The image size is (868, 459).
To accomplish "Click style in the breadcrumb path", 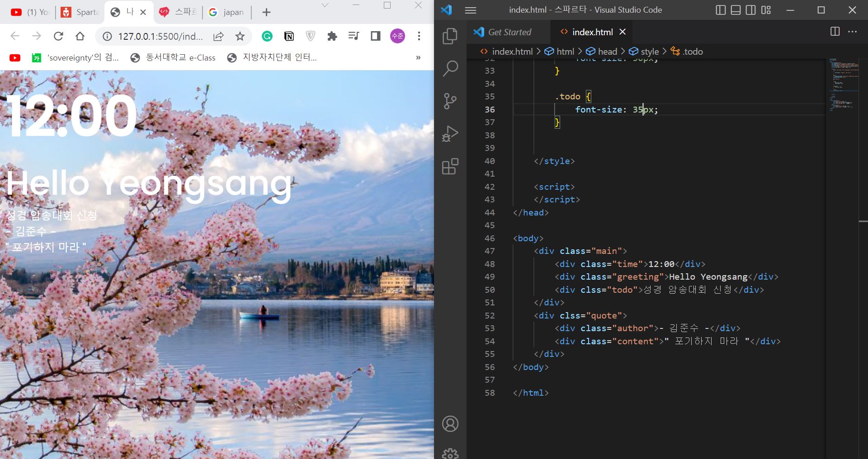I will pyautogui.click(x=644, y=52).
